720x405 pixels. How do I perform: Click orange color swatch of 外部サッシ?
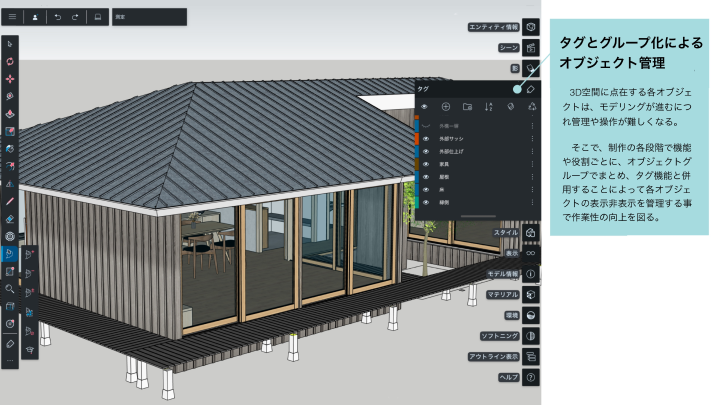point(417,138)
